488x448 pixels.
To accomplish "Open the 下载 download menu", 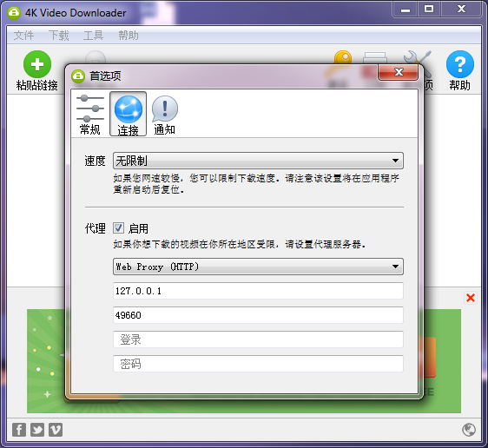I will click(58, 36).
